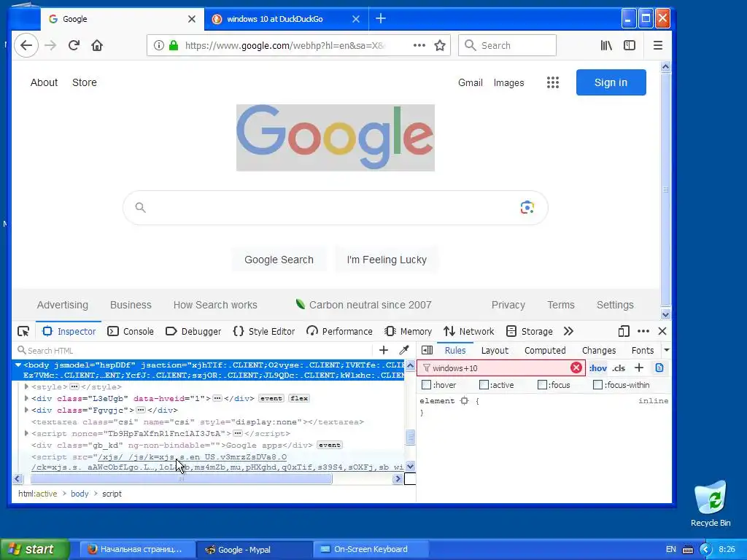Enable the :focus pseudo-class checkbox
Viewport: 747px width, 560px height.
point(542,385)
